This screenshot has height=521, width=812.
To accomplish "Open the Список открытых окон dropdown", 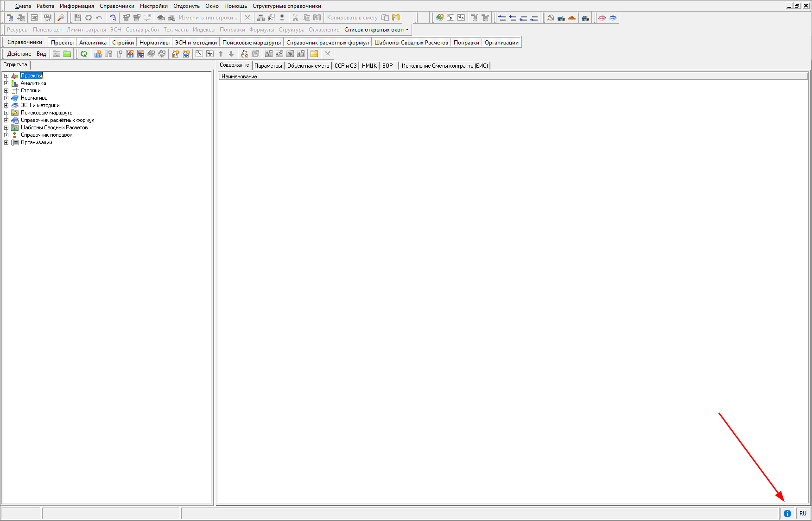I will click(x=376, y=30).
